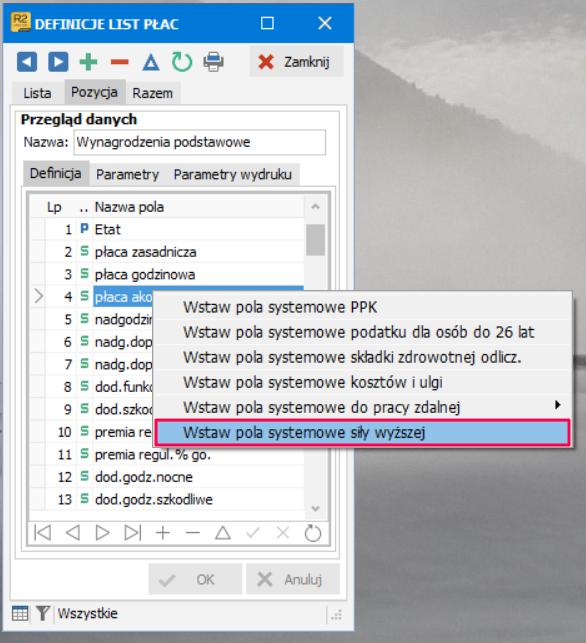Select the 'płaca zasadnicza' row
The height and width of the screenshot is (643, 586).
click(168, 252)
